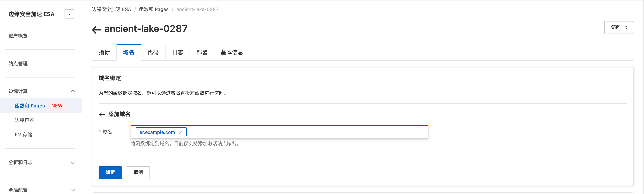Go to 站点管理 in the sidebar
Viewport: 644px width, 194px height.
tap(18, 64)
